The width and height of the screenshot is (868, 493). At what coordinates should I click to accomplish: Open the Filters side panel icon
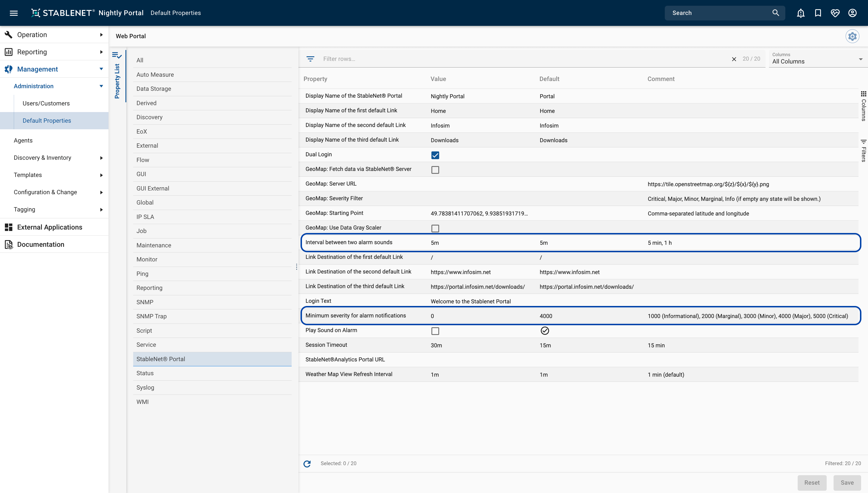pyautogui.click(x=864, y=142)
